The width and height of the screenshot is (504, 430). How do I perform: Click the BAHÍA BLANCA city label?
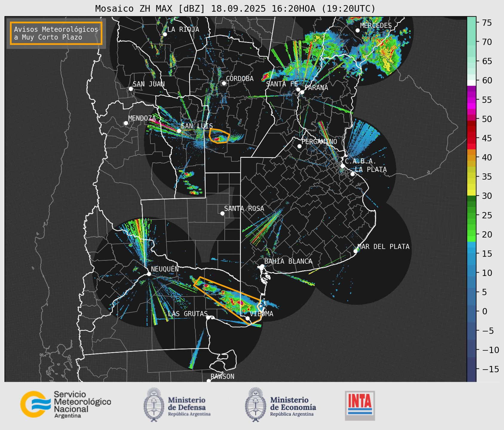288,261
